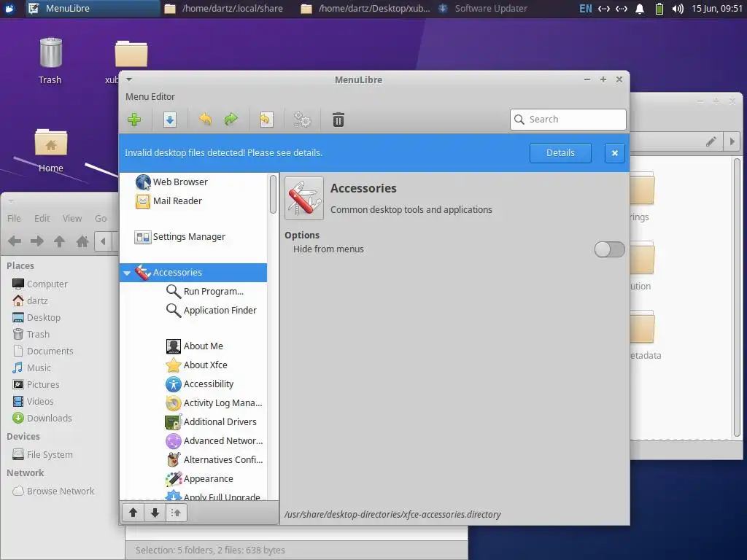Click the Search field in MenuLibre
747x560 pixels.
568,119
